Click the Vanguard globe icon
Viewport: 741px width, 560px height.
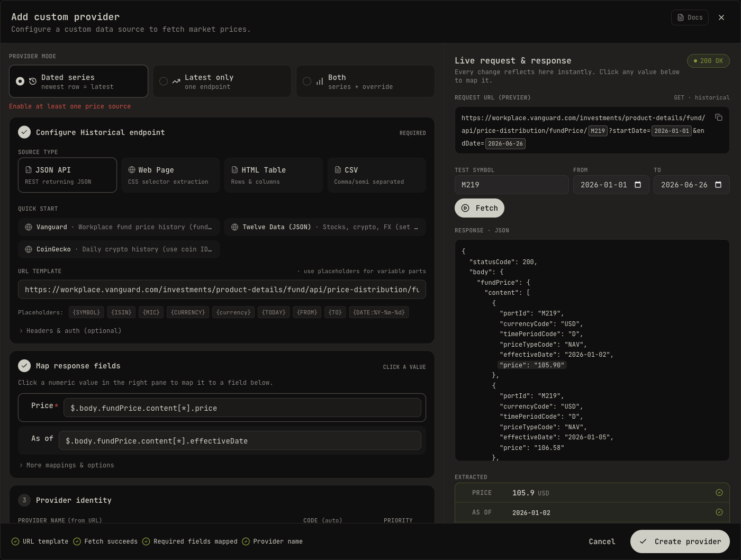[x=29, y=227]
